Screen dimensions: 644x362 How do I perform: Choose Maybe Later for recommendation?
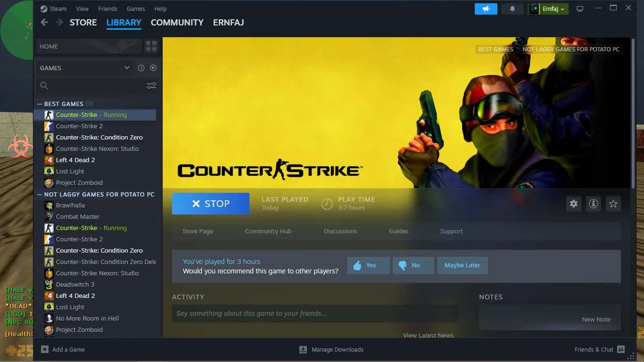[x=462, y=265]
